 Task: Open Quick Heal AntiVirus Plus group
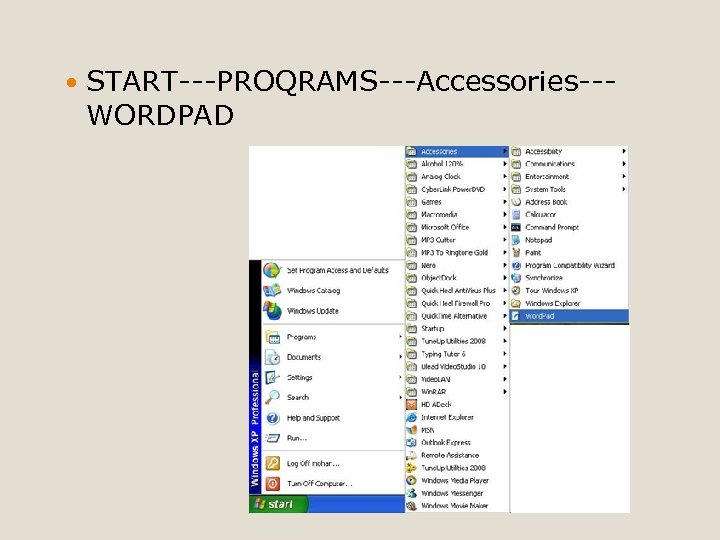coord(457,290)
